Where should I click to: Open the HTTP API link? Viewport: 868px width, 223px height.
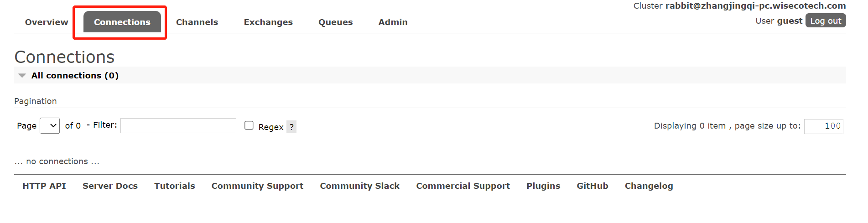tap(44, 186)
